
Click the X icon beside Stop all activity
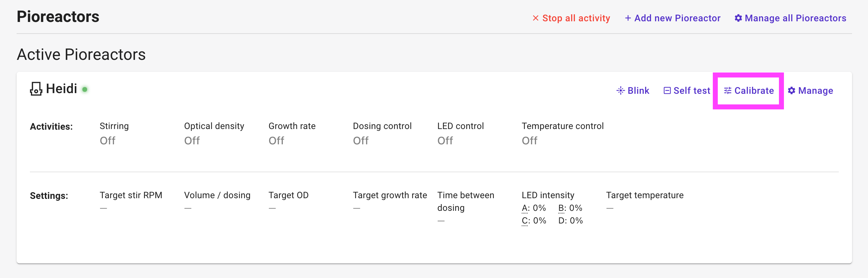pos(535,18)
